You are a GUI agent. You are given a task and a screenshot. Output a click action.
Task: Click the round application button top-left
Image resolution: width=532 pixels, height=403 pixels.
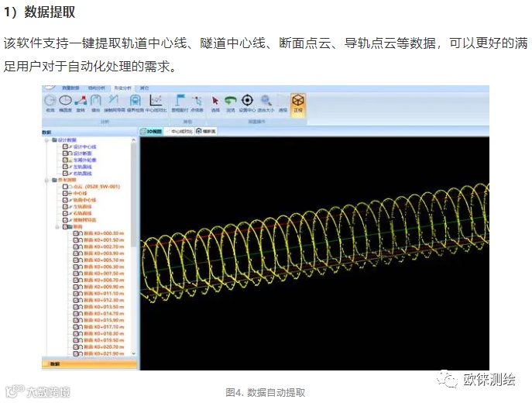49,87
